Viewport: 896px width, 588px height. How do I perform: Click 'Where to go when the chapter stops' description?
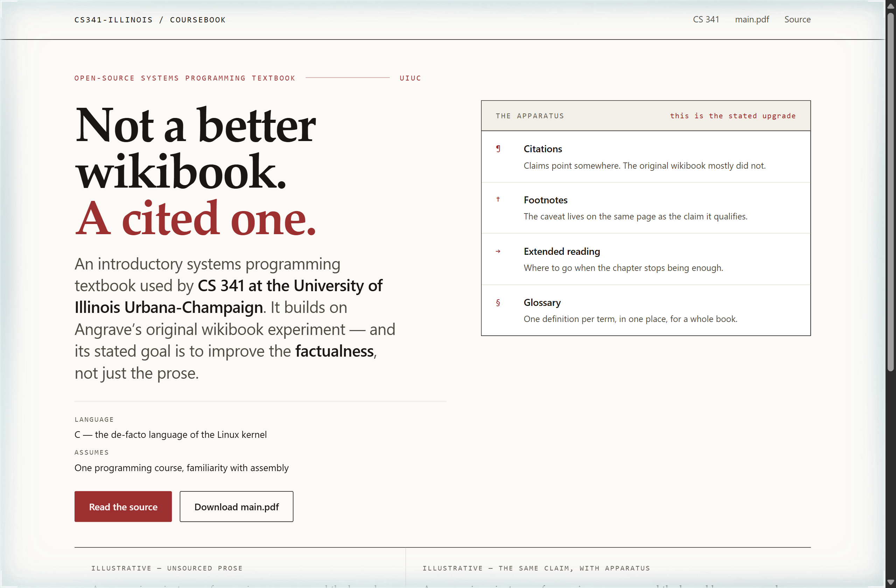(x=623, y=268)
